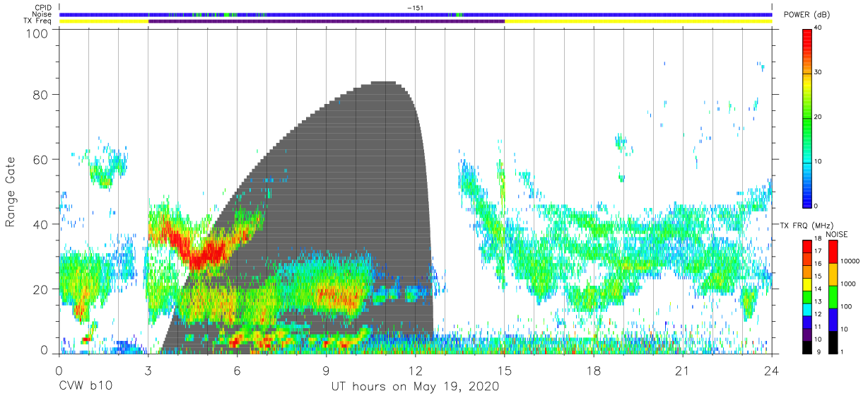
Task: Click the 10000 label on NOISE legend
Action: coord(850,262)
